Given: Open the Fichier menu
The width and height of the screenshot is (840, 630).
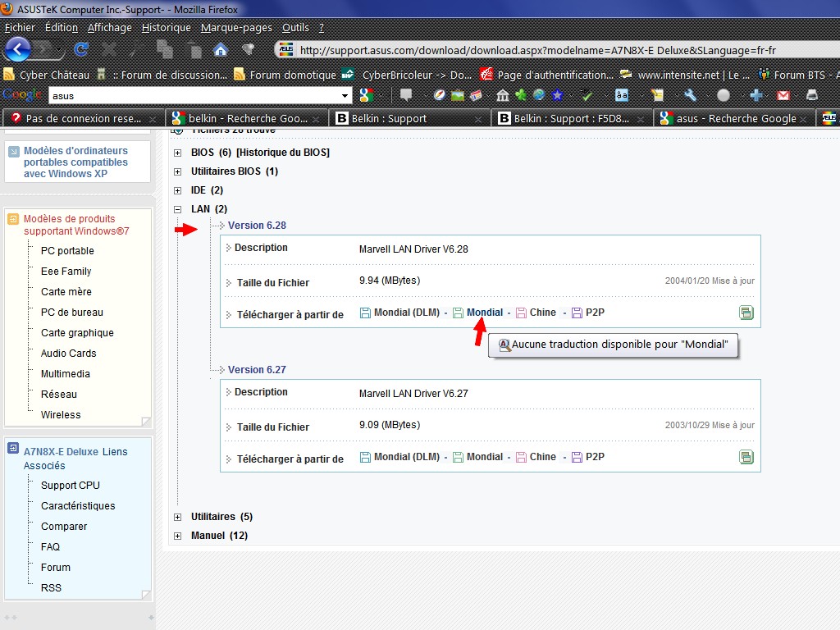Looking at the screenshot, I should click(20, 27).
